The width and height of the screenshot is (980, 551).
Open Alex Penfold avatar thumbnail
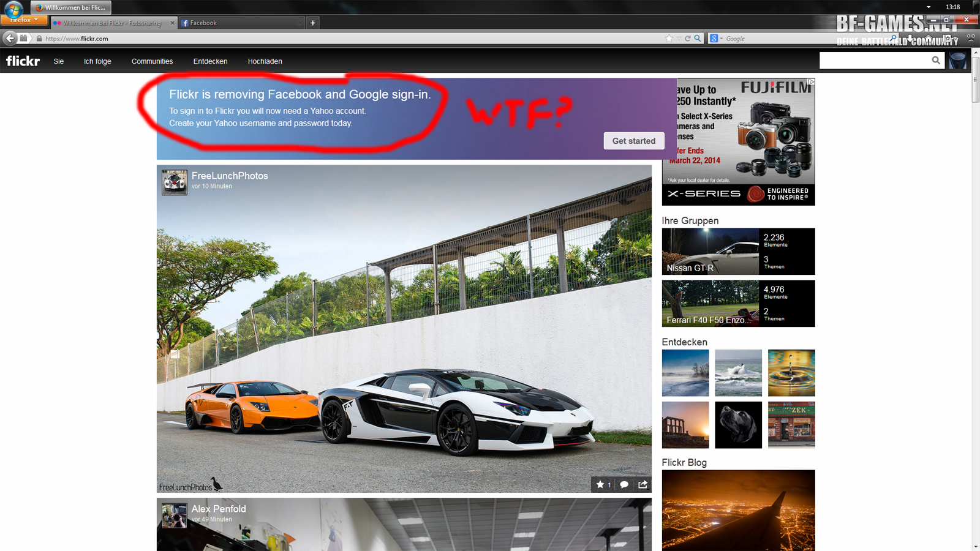point(175,515)
